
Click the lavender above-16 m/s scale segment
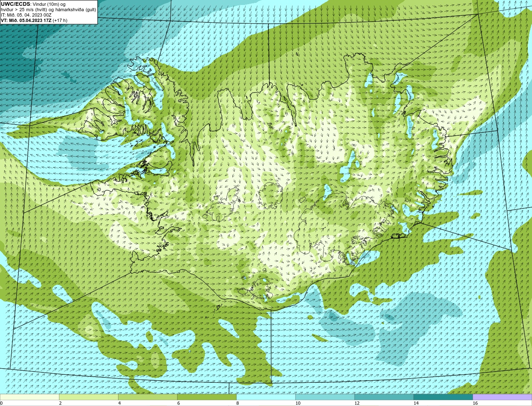click(502, 397)
